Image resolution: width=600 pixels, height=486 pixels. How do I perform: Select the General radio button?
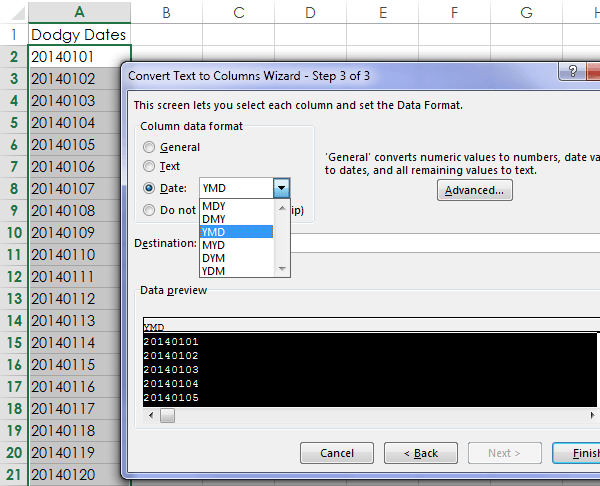coord(149,147)
